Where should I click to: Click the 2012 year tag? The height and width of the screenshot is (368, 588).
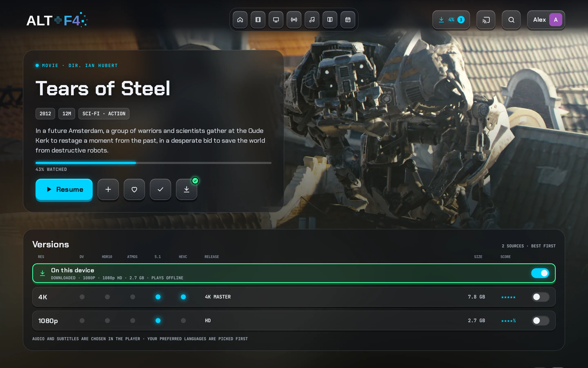[x=45, y=114]
